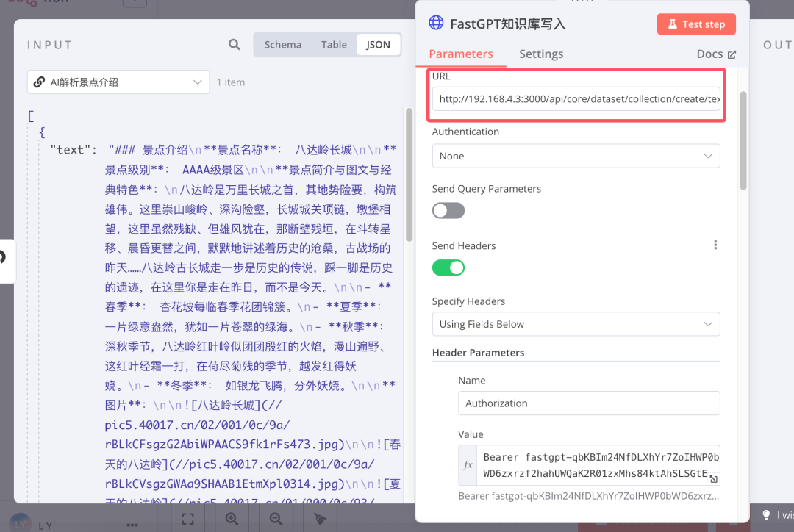Viewport: 794px width, 532px height.
Task: Click the Test step button
Action: [696, 24]
